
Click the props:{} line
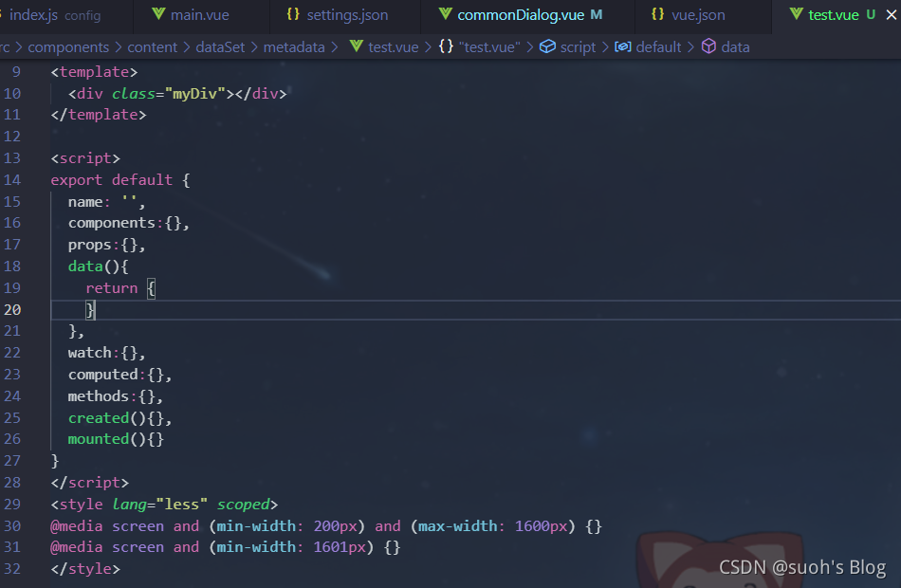point(107,245)
